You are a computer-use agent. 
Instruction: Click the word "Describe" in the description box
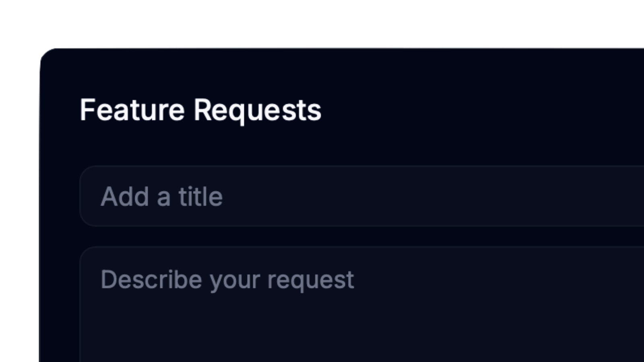tap(151, 280)
